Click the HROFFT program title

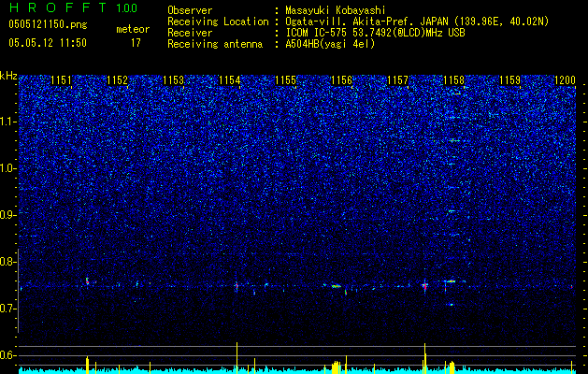58,7
